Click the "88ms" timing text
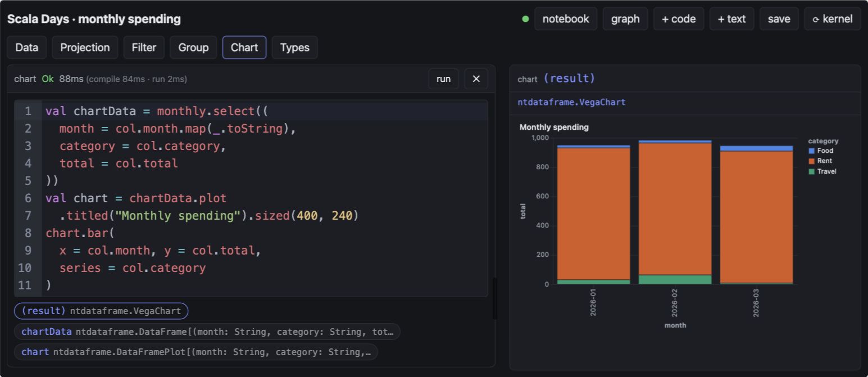Screen dimensions: 868x377 coord(71,79)
